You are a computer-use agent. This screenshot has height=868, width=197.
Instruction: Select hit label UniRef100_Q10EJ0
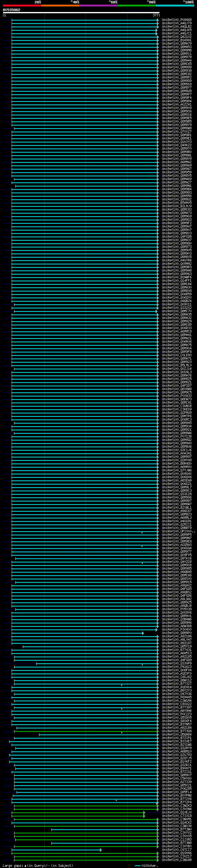point(177,812)
